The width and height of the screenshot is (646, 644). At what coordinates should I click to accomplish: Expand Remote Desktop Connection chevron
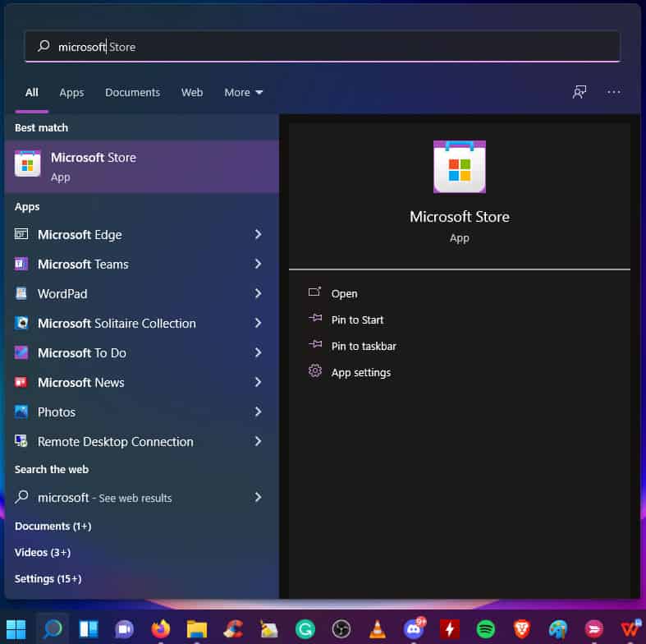coord(258,442)
